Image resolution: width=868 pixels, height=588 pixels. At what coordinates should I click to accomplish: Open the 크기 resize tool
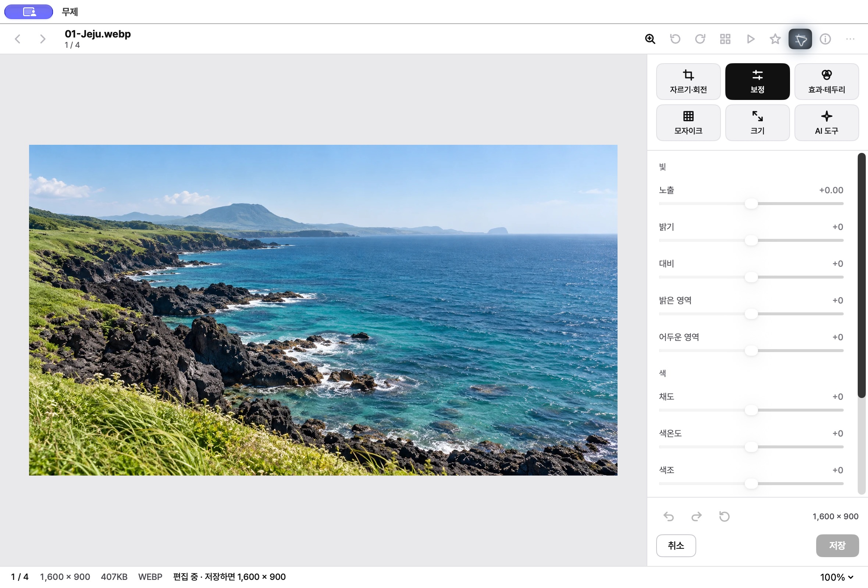click(757, 122)
